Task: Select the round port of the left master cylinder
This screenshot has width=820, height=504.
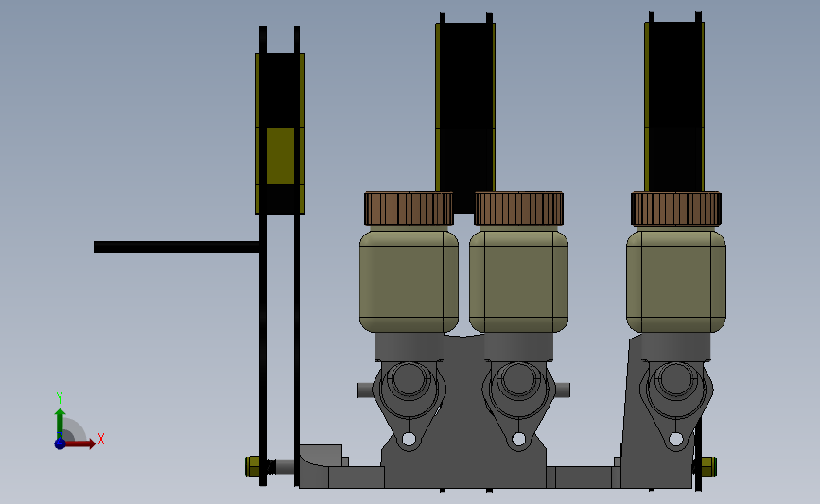Action: pyautogui.click(x=409, y=379)
